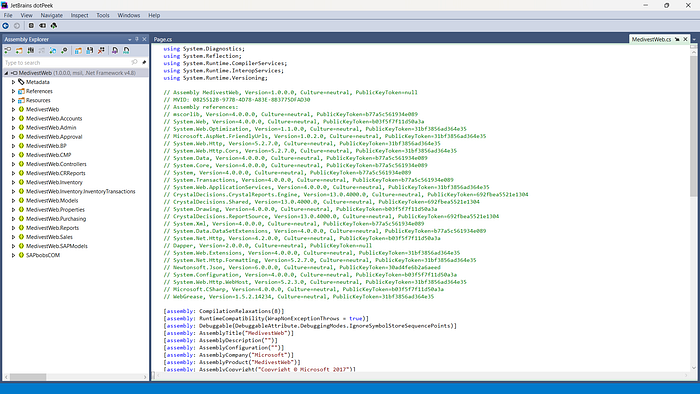Click the search magnifier icon in search box
Screen dimensions: 700x394
point(134,62)
